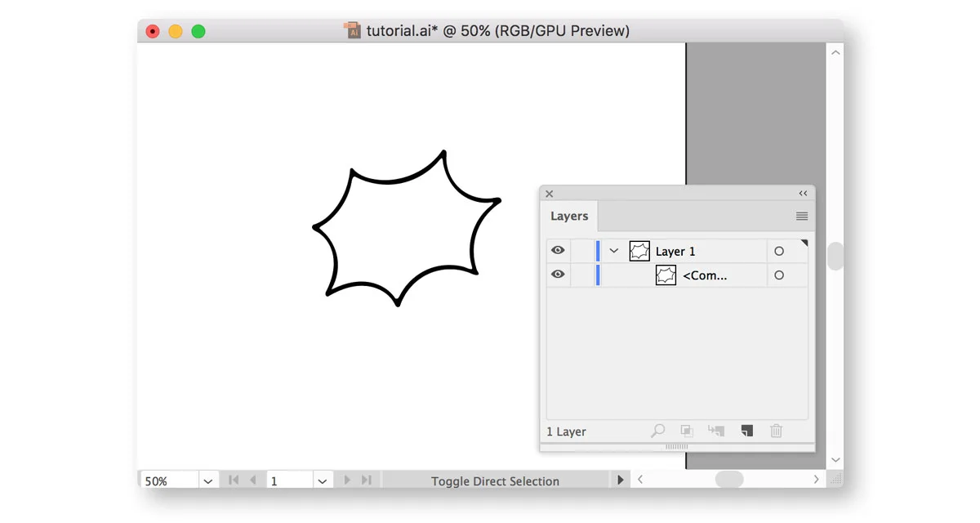Create a new sublayer
Image resolution: width=980 pixels, height=523 pixels.
[715, 431]
